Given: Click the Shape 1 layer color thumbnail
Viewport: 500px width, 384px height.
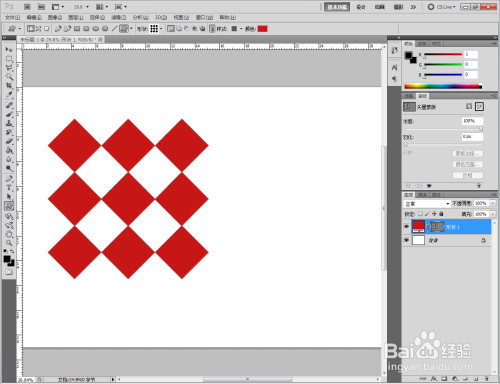Looking at the screenshot, I should [x=419, y=226].
